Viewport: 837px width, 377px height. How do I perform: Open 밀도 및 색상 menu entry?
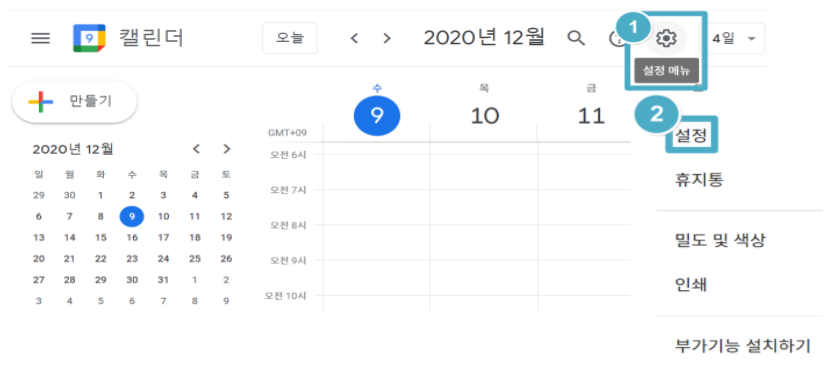[720, 240]
